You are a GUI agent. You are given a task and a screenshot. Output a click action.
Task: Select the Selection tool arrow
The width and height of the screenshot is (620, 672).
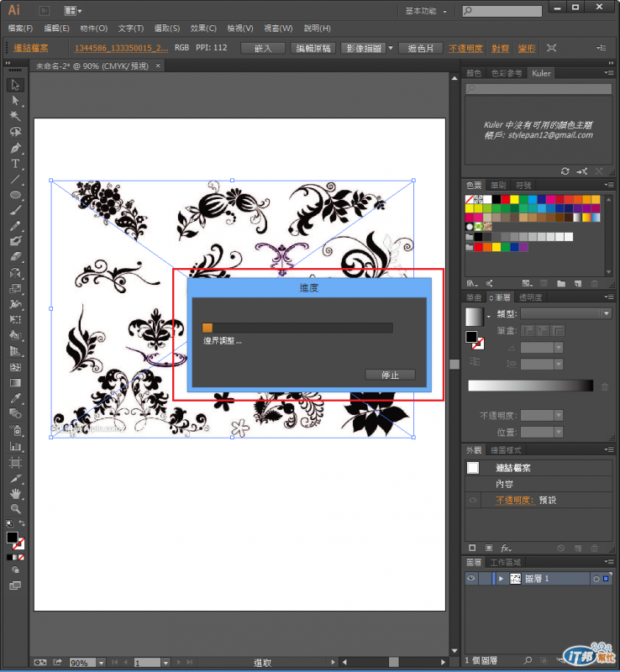pos(15,85)
